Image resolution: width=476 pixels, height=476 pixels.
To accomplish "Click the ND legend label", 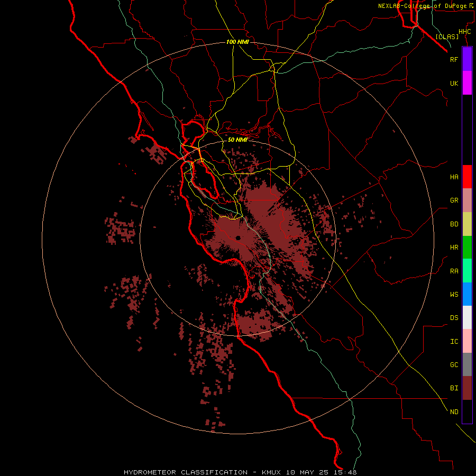I will point(454,412).
